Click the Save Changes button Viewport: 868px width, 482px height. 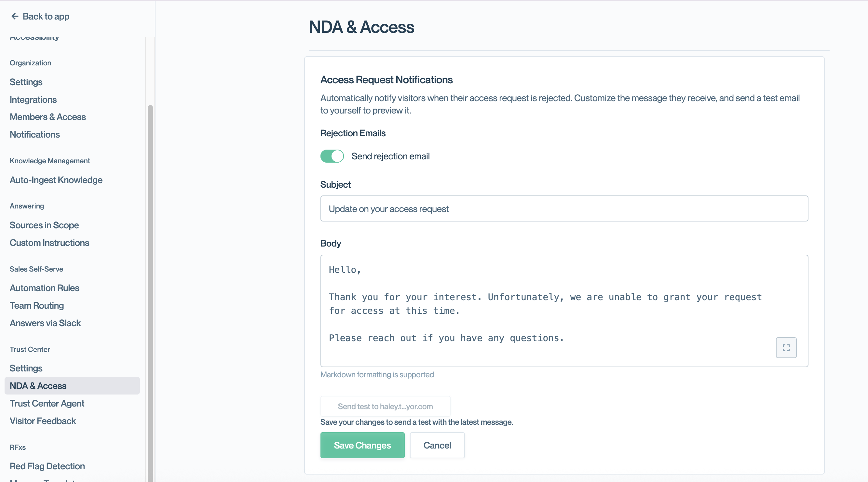tap(362, 445)
